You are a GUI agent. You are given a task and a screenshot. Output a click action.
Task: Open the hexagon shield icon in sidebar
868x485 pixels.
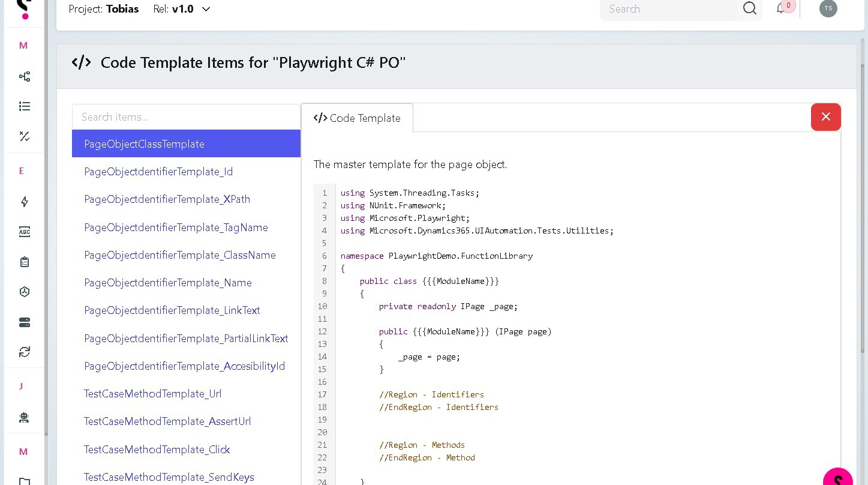click(x=25, y=292)
